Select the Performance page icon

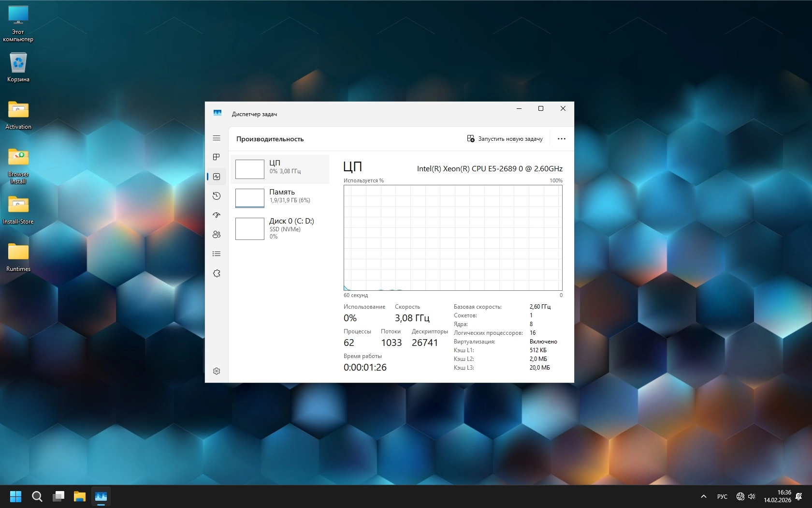217,177
